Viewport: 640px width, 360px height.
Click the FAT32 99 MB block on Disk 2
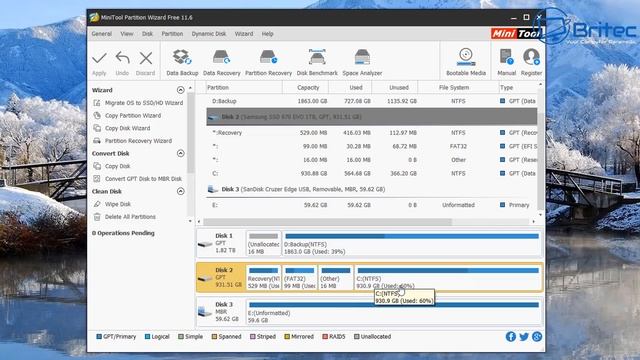pos(300,278)
